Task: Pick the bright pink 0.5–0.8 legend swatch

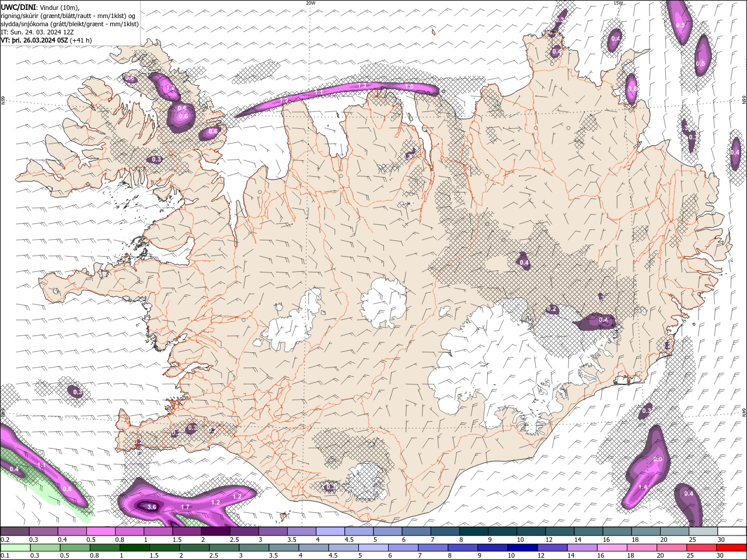Action: 100,531
